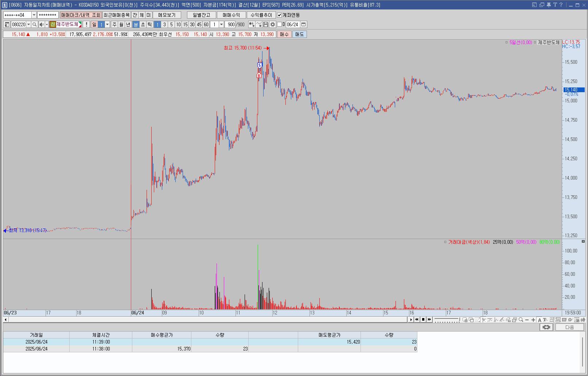
Task: Click the chart settings gear in toolbar
Action: tap(272, 24)
